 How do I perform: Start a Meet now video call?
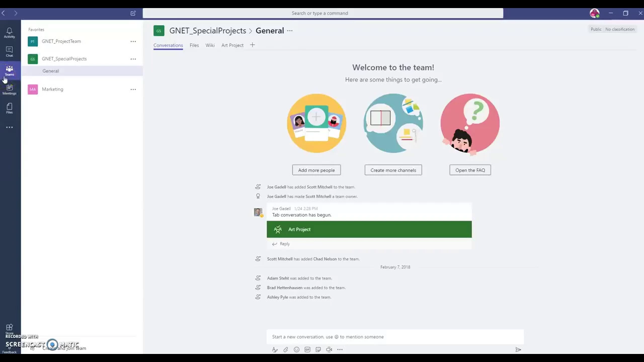coord(329,349)
